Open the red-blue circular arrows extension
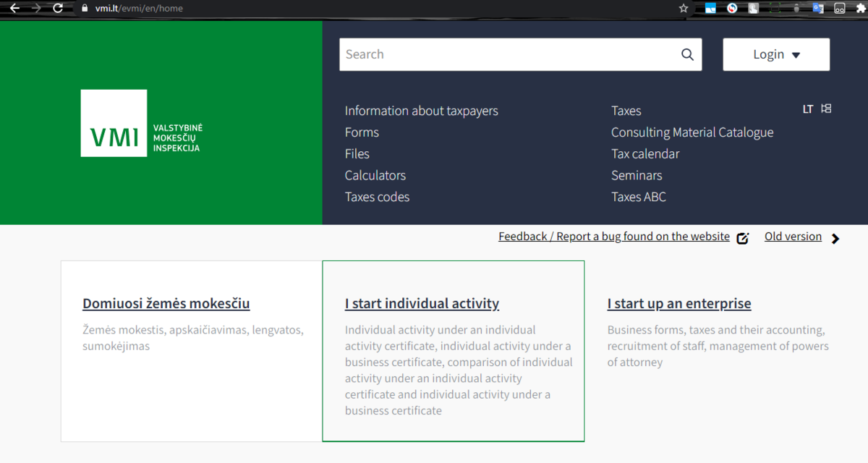The image size is (868, 463). pos(732,9)
